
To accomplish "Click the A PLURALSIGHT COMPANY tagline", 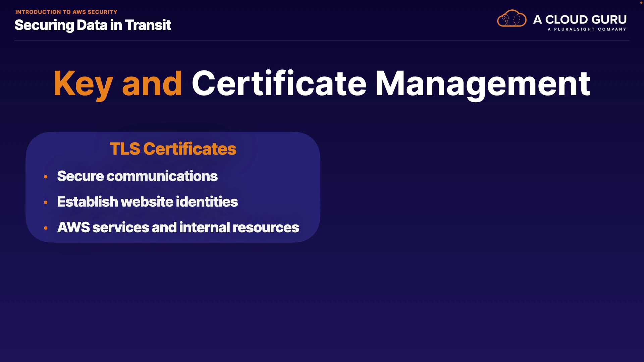I will (x=587, y=29).
